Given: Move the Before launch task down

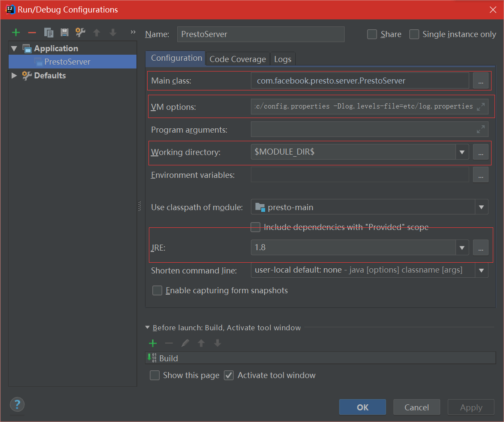Looking at the screenshot, I should tap(218, 343).
